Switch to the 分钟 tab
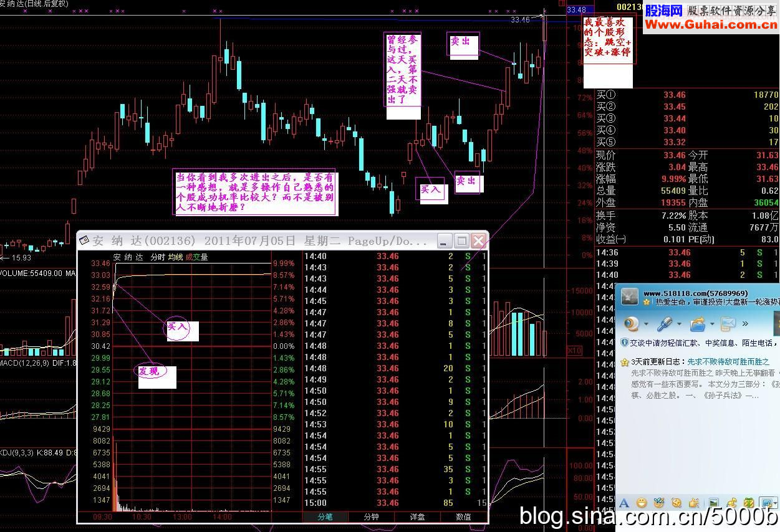The width and height of the screenshot is (780, 532). tap(371, 516)
